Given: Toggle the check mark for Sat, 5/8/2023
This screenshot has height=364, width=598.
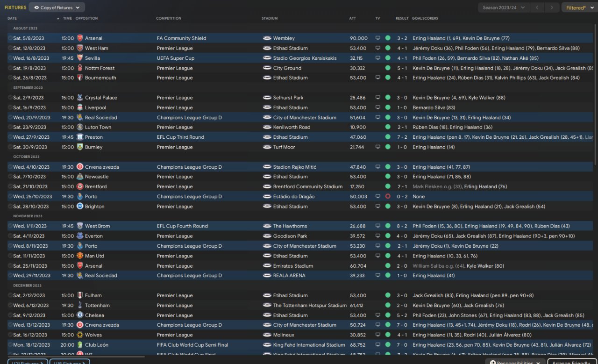Looking at the screenshot, I should coord(10,38).
